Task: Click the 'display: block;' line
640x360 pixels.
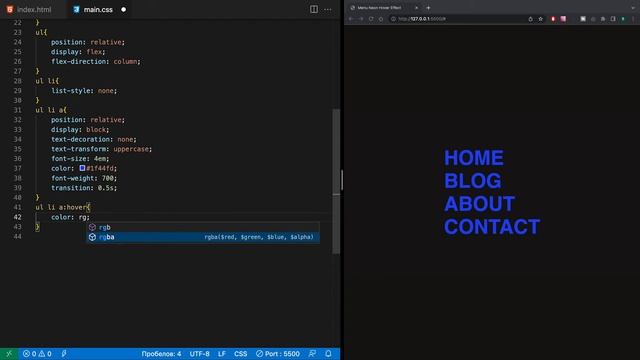Action: click(80, 129)
